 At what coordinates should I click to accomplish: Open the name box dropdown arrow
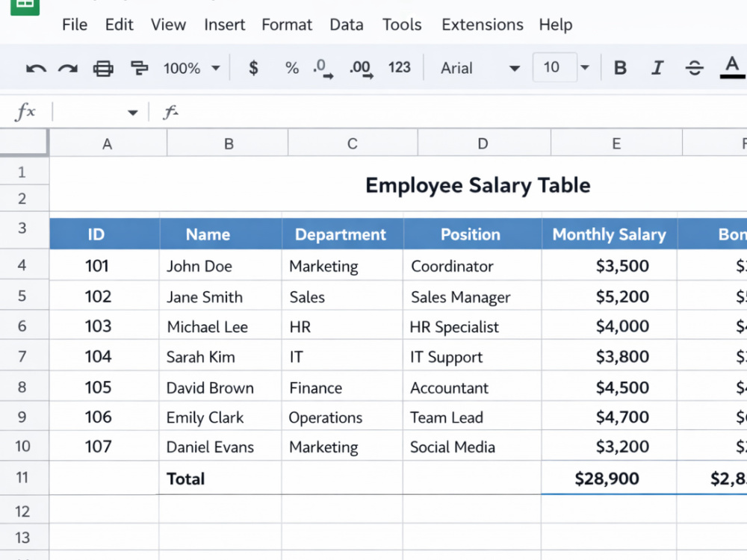tap(133, 113)
